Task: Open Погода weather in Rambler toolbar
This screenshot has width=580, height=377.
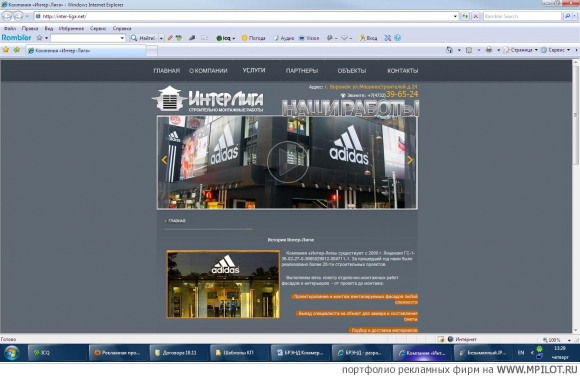Action: pyautogui.click(x=253, y=38)
